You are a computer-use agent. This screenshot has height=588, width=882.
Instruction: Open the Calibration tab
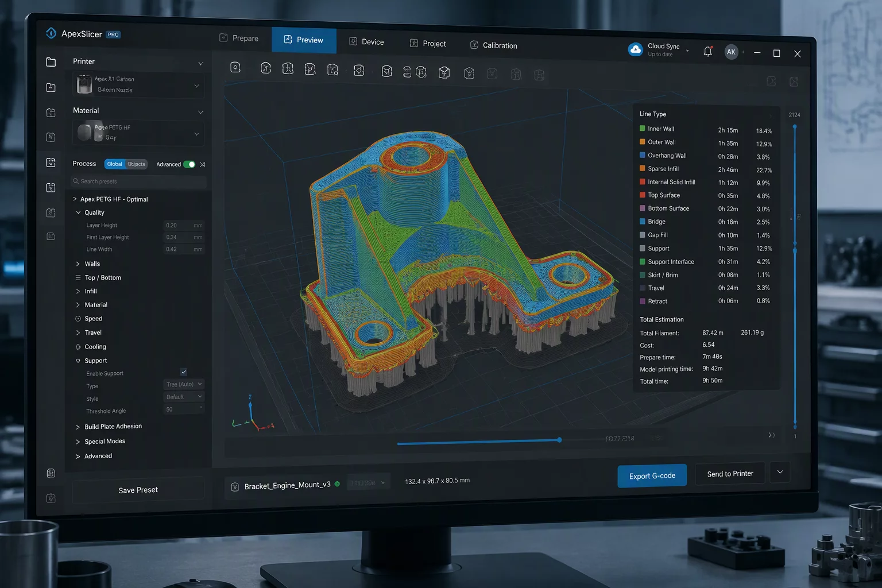coord(494,45)
